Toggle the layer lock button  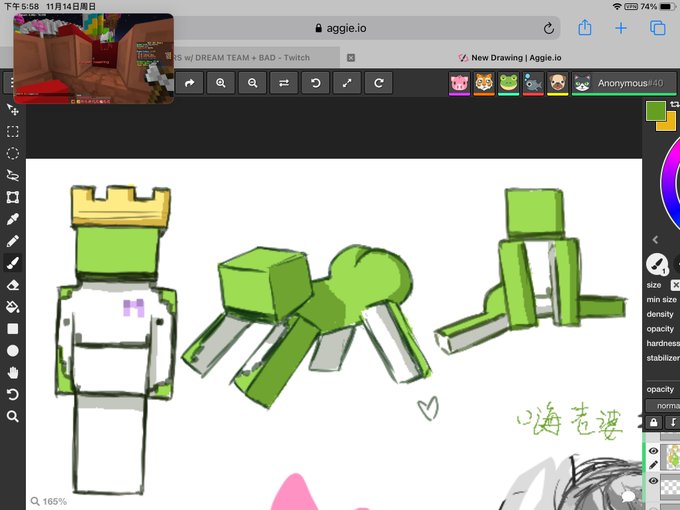[654, 422]
